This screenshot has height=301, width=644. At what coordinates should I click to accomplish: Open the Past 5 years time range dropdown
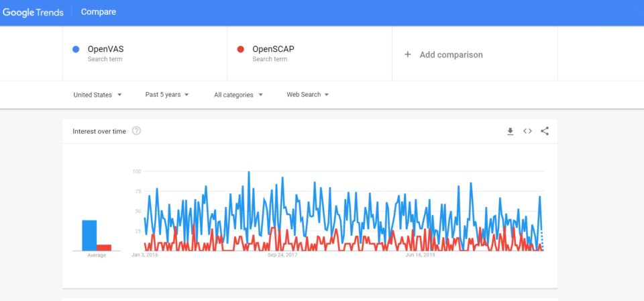(x=167, y=95)
